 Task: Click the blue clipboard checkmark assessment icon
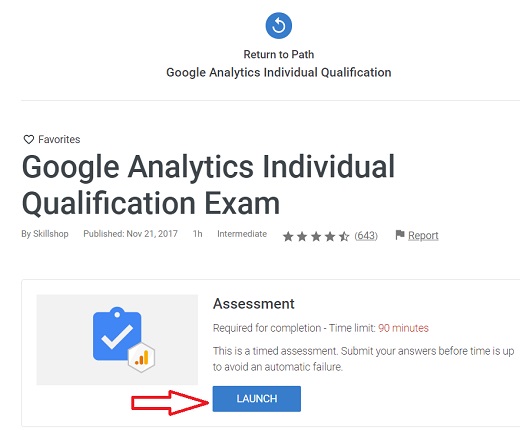point(117,334)
